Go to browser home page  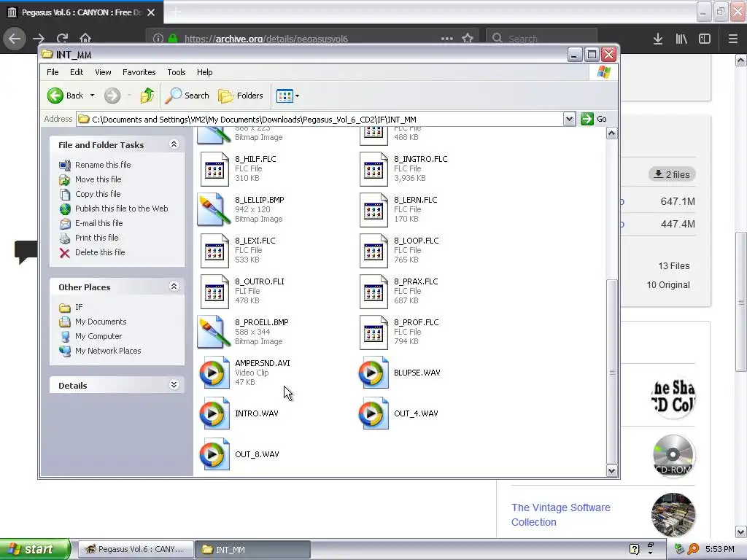click(x=85, y=39)
